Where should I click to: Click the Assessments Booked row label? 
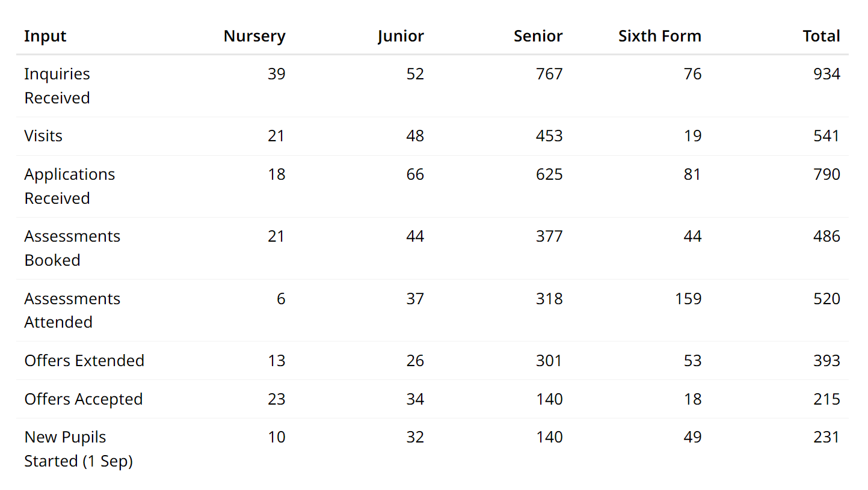[72, 248]
